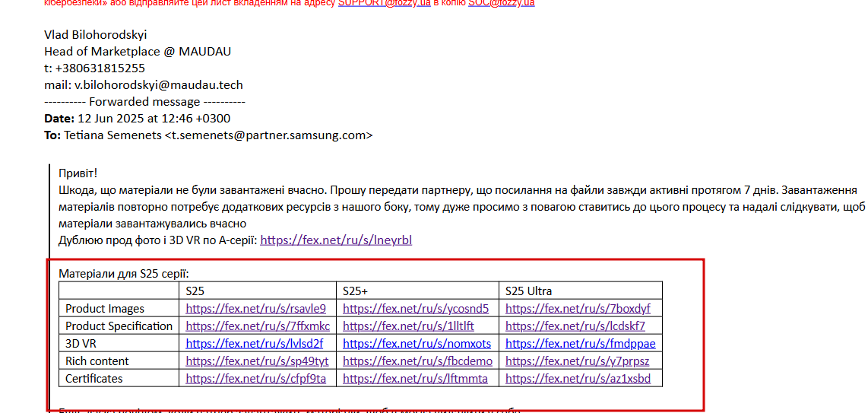Click the S25 Ultra column header cell
The height and width of the screenshot is (413, 868).
click(581, 291)
